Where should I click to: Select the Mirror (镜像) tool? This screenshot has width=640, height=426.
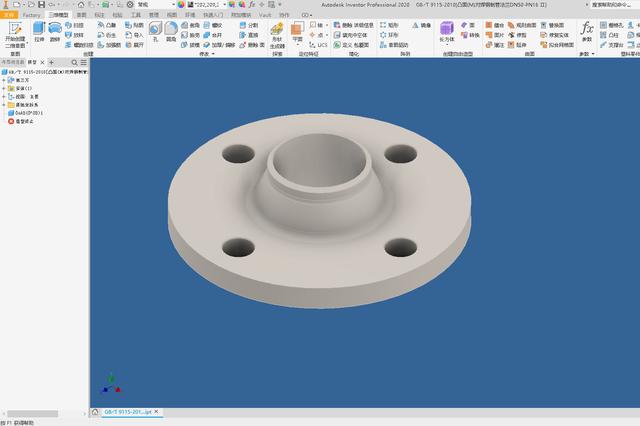pos(422,25)
